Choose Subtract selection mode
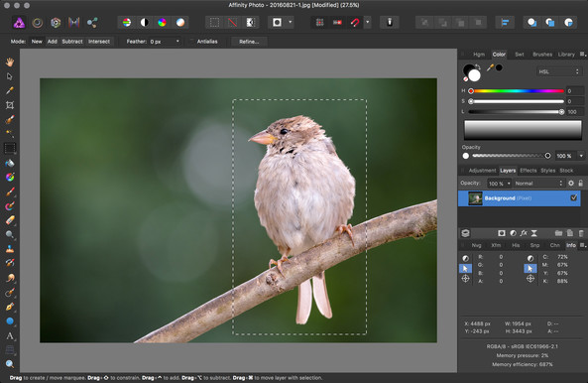Viewport: 588px width, 383px height. point(72,42)
